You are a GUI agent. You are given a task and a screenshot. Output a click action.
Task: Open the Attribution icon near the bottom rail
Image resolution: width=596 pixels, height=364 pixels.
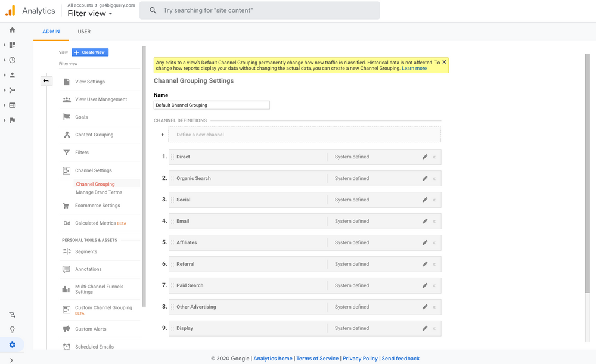pyautogui.click(x=11, y=314)
